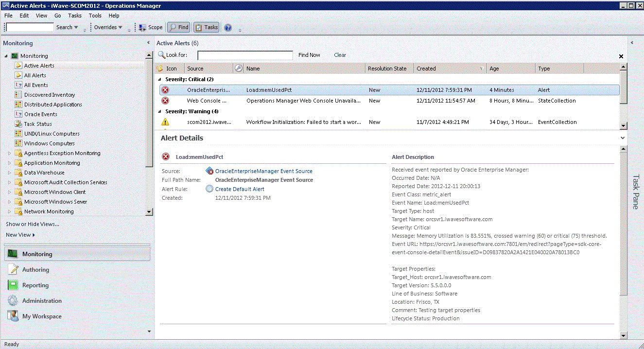This screenshot has width=644, height=349.
Task: Open the Search dropdown arrow
Action: pyautogui.click(x=77, y=27)
